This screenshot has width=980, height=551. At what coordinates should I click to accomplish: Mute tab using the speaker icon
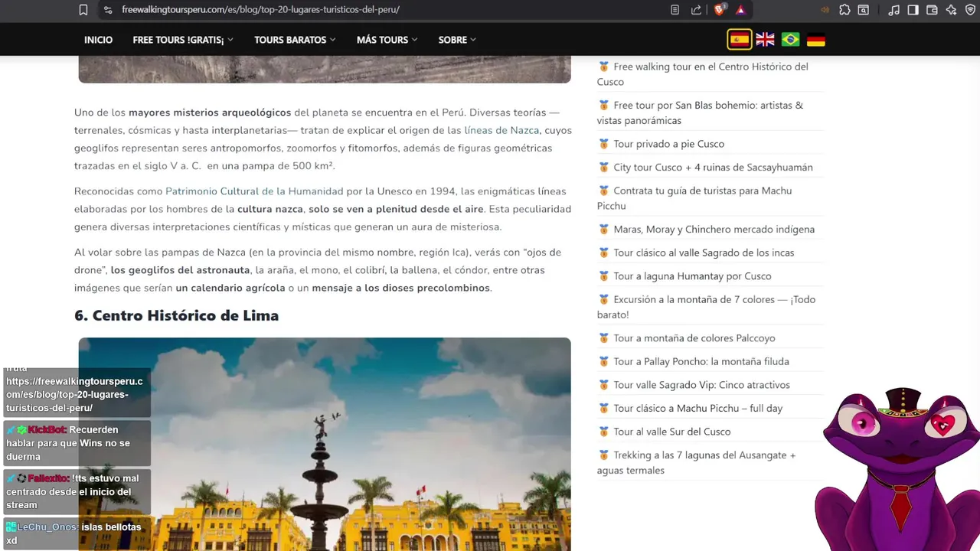coord(825,10)
